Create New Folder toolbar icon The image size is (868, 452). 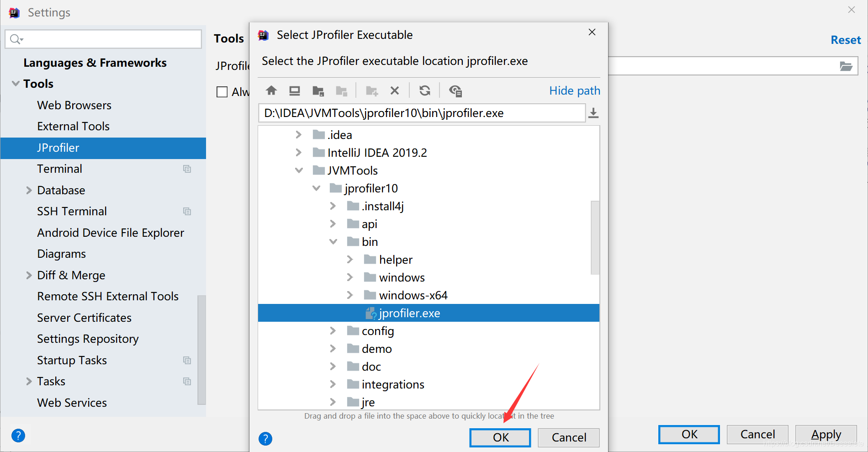372,91
